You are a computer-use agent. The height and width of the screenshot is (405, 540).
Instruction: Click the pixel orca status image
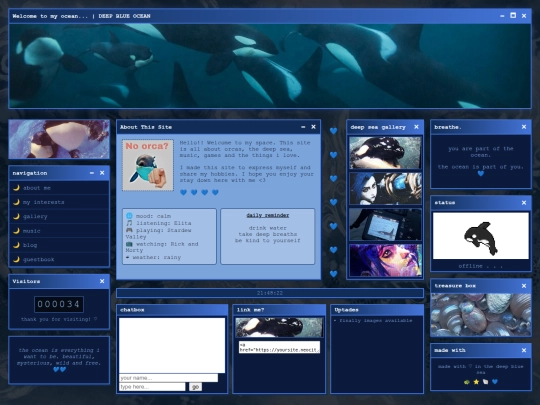click(480, 236)
